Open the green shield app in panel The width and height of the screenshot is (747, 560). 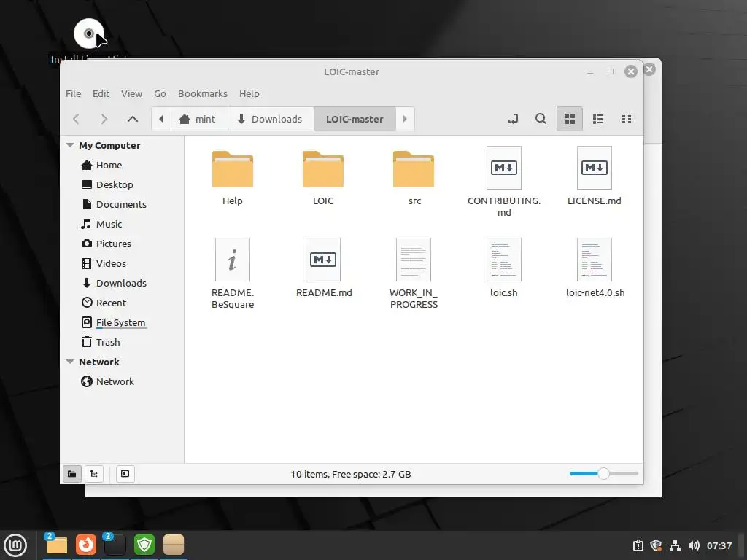(x=144, y=545)
